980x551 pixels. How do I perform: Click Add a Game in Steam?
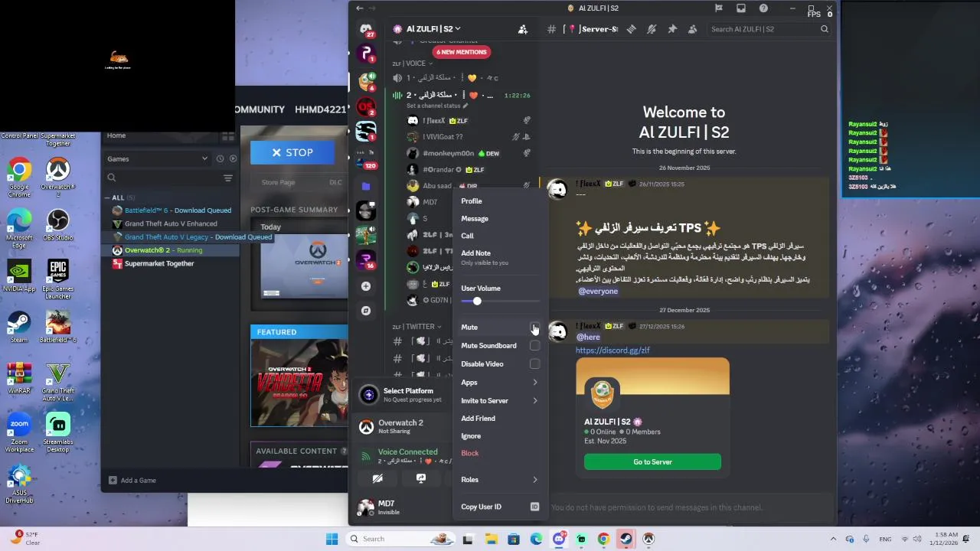(132, 481)
